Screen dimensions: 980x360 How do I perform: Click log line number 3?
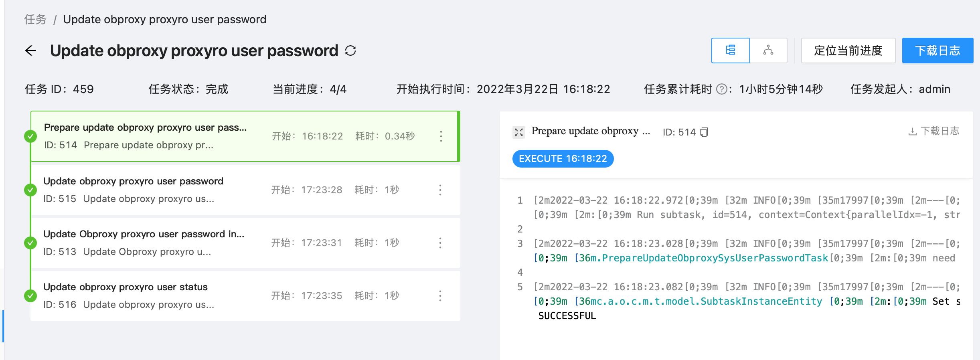(520, 243)
